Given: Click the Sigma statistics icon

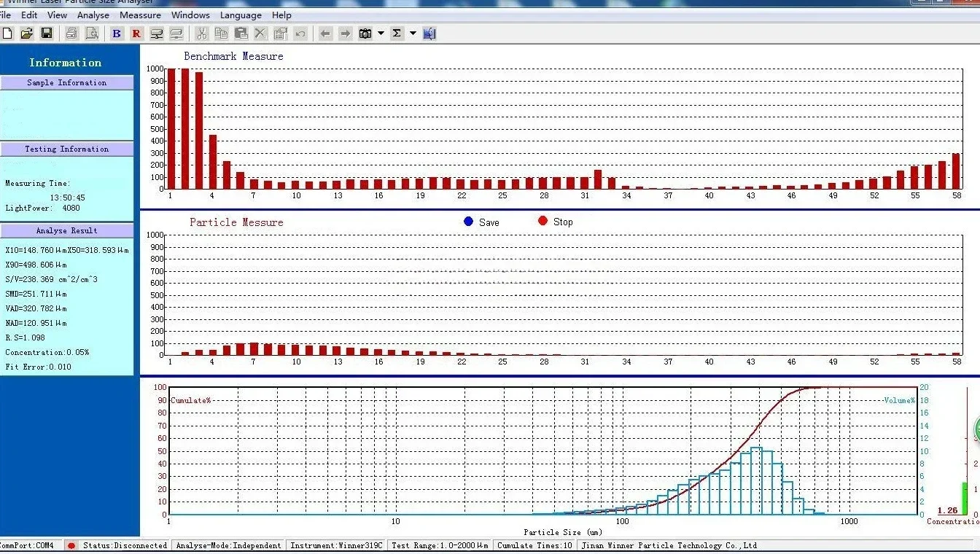Looking at the screenshot, I should point(397,34).
